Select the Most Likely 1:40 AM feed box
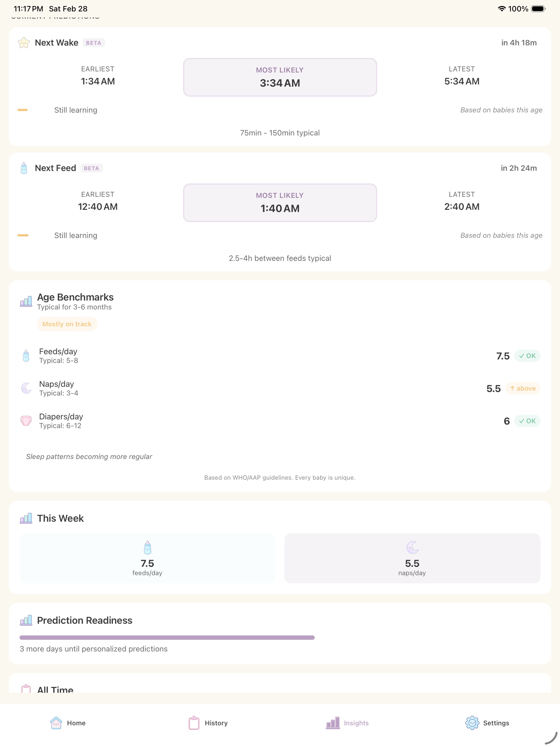The height and width of the screenshot is (747, 560). pos(280,203)
